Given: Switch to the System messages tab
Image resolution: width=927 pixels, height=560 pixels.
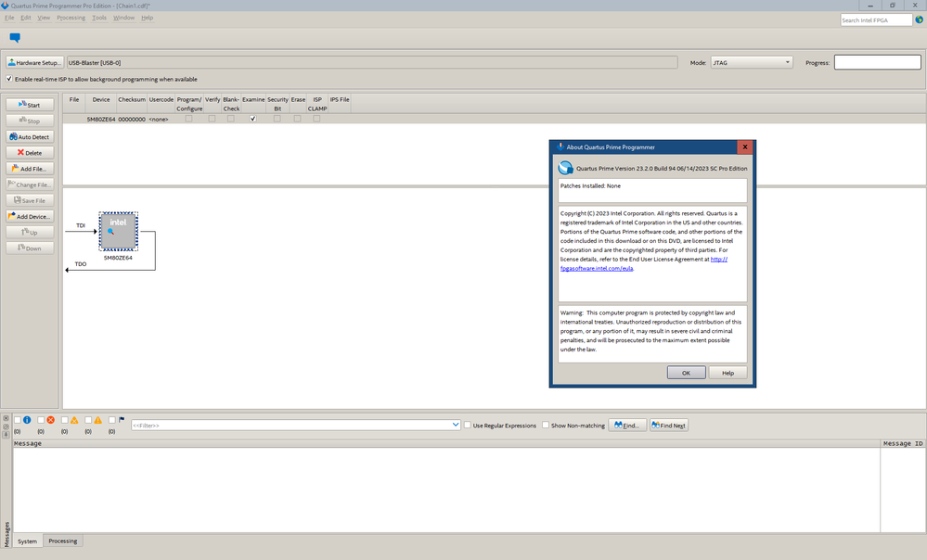Looking at the screenshot, I should click(x=27, y=541).
